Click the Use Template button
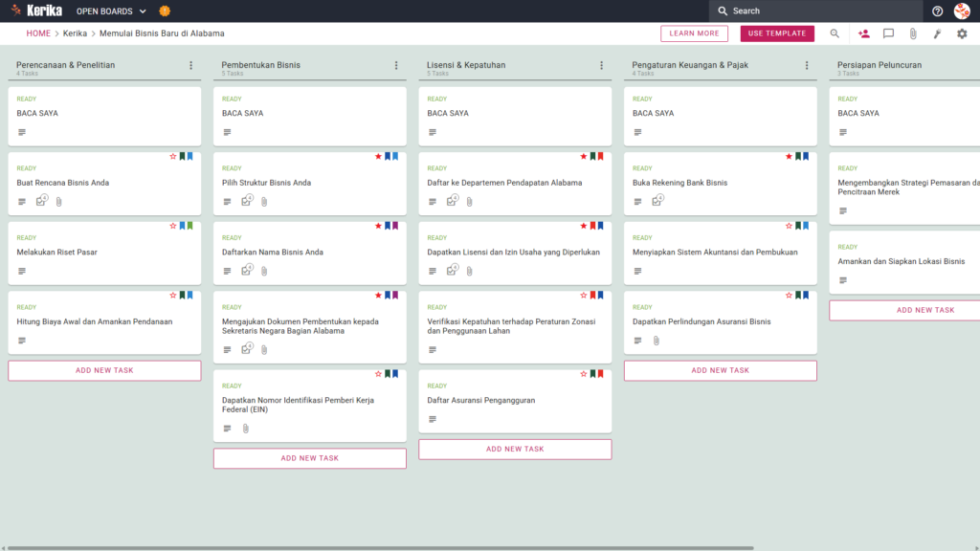 777,33
